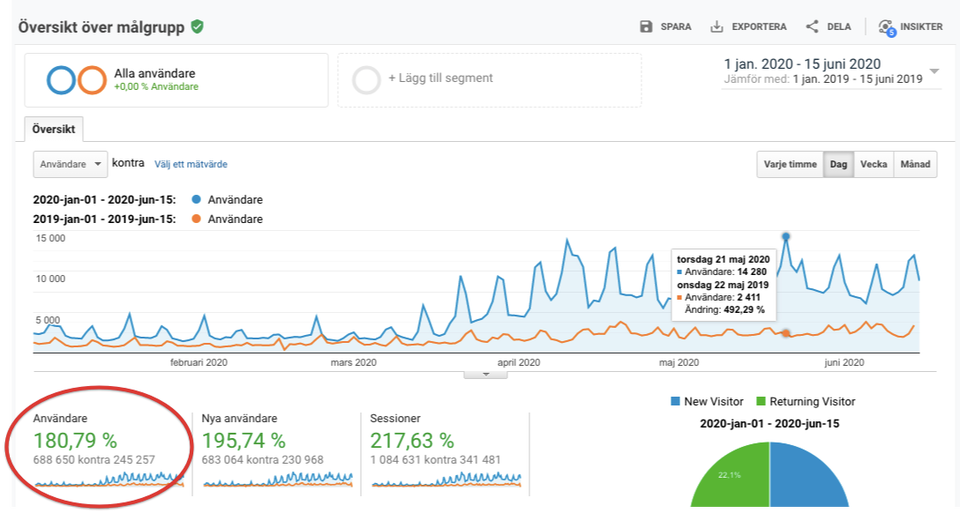This screenshot has width=960, height=513.
Task: Click SPARA to save the report
Action: (x=676, y=27)
